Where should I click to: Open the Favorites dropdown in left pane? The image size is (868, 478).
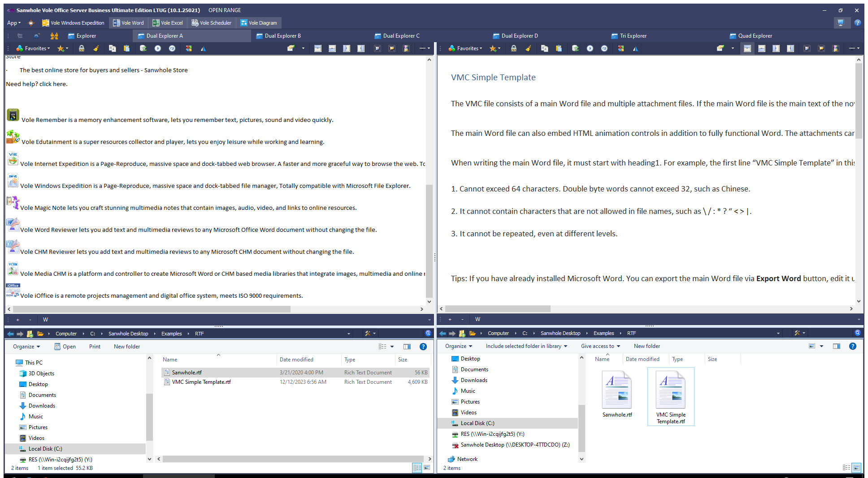tap(34, 48)
